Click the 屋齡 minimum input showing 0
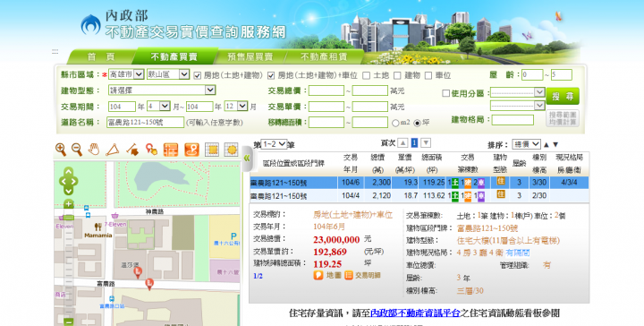Viewport: 644px width, 326px height. tap(532, 75)
